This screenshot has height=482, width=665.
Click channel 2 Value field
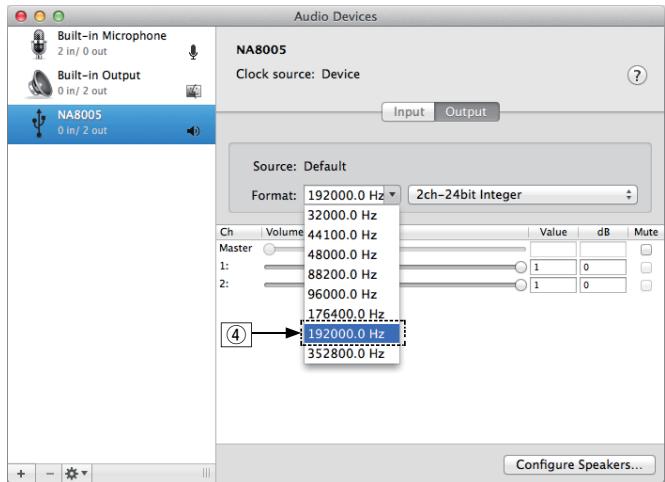553,285
